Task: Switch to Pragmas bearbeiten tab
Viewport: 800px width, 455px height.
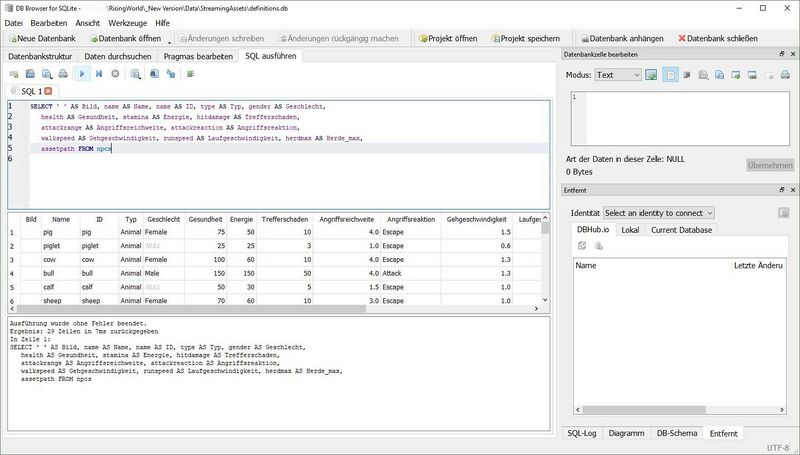Action: pyautogui.click(x=198, y=56)
